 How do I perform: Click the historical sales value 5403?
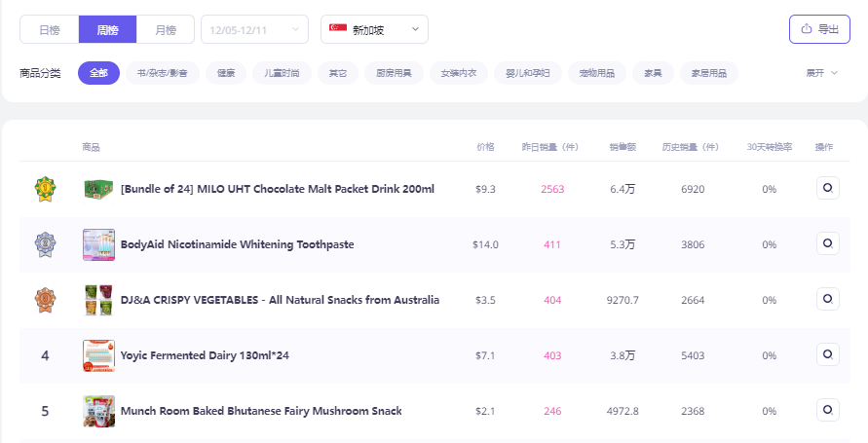[x=693, y=355]
